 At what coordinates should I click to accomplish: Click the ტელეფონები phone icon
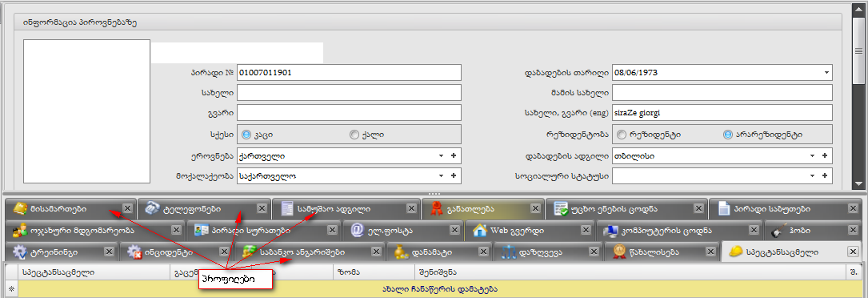[x=152, y=208]
